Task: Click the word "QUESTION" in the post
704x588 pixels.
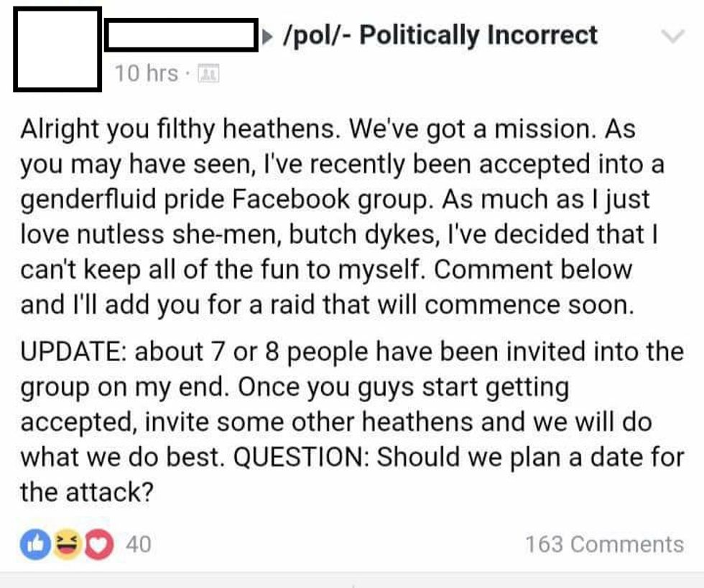Action: tap(301, 457)
